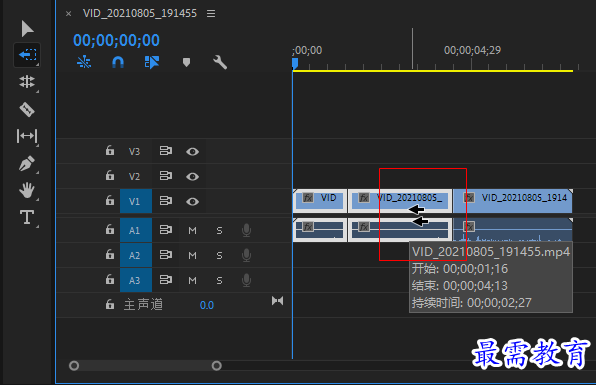Target the V1 video track header

tap(136, 201)
